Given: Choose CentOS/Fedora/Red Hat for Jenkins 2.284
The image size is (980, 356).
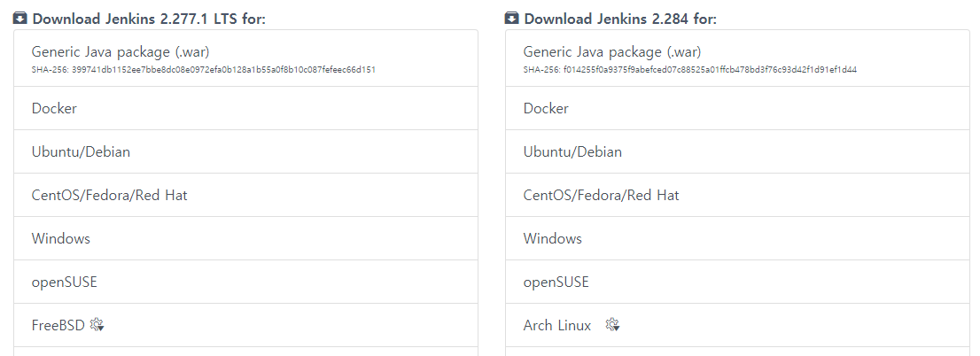Looking at the screenshot, I should point(737,195).
